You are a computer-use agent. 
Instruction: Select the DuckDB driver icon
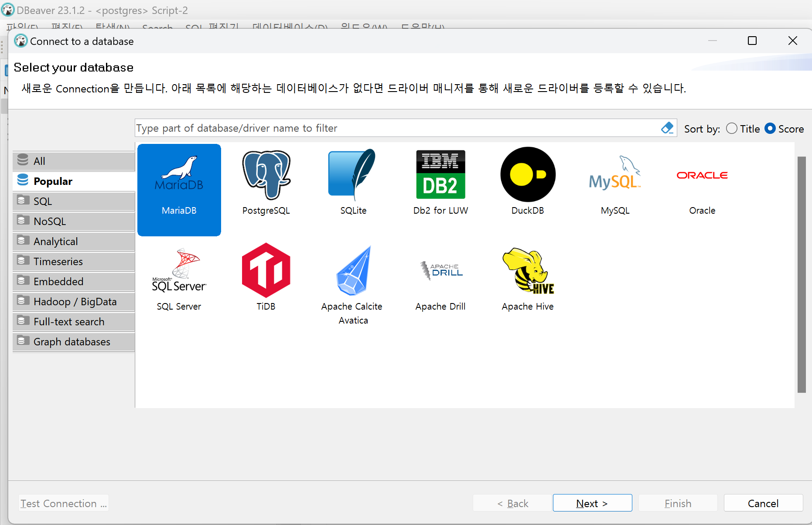pos(528,174)
